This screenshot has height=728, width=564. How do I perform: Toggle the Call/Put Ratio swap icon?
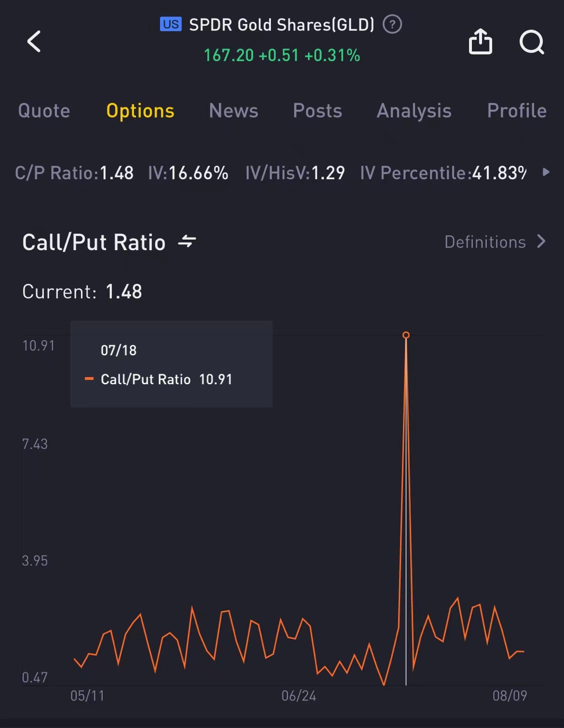(x=187, y=242)
